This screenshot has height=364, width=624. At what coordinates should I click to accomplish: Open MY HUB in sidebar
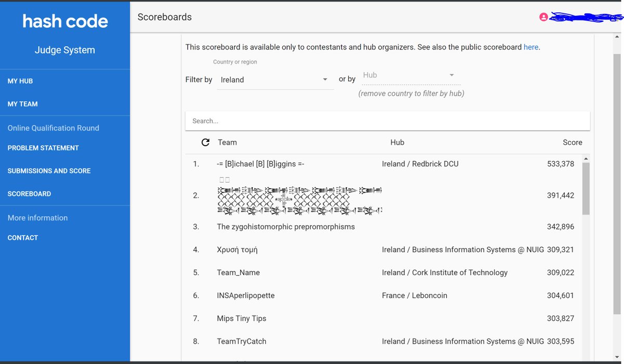(20, 81)
